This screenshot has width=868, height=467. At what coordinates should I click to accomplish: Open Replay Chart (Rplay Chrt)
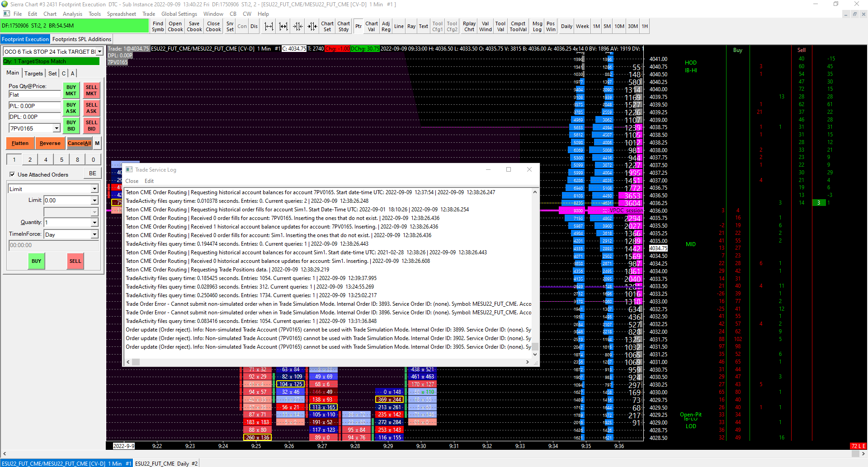[469, 26]
